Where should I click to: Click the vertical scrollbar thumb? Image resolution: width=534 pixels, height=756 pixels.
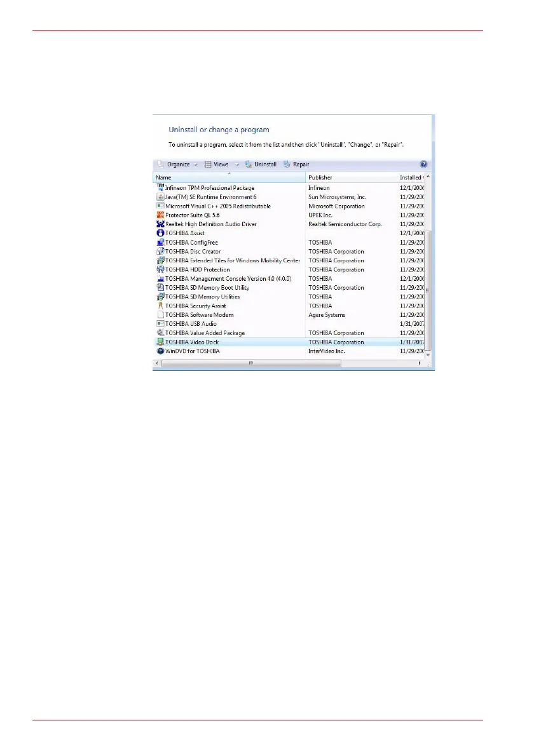pyautogui.click(x=428, y=290)
